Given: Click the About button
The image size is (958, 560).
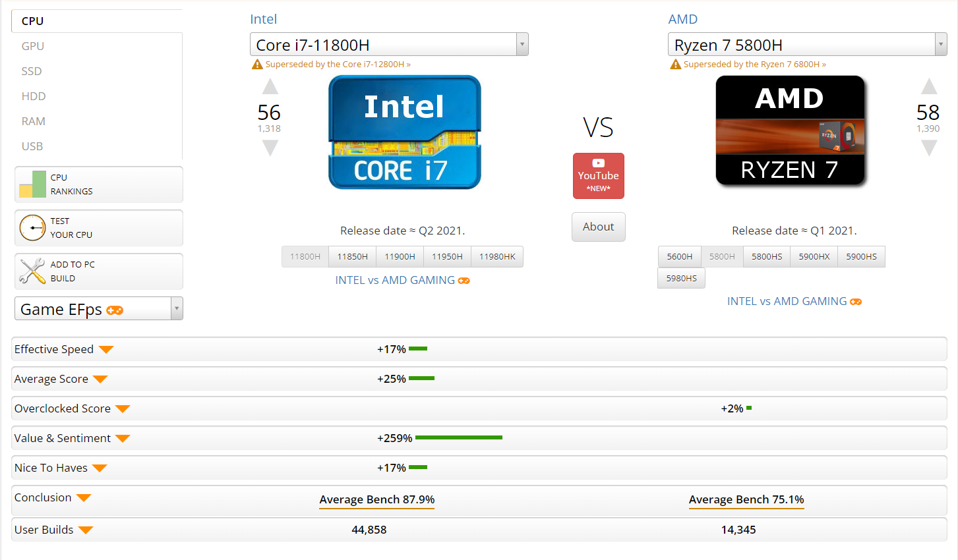Looking at the screenshot, I should pos(598,227).
